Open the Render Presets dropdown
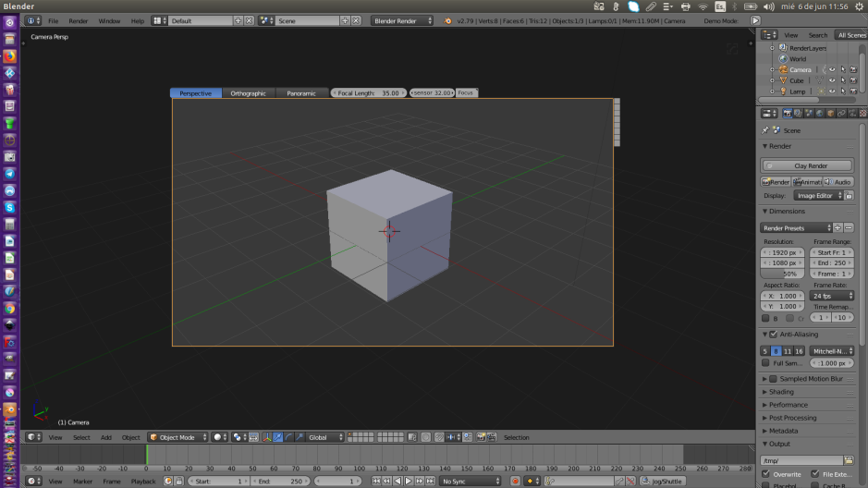 (x=797, y=228)
